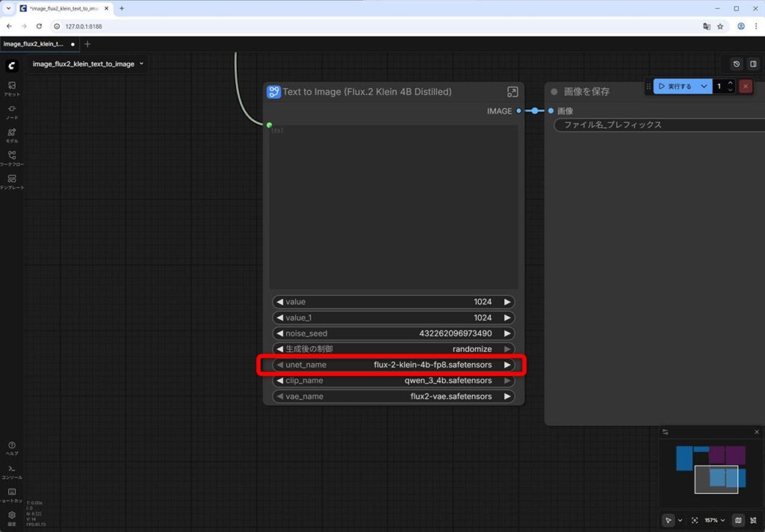Viewport: 765px width, 532px height.
Task: Open the Node library sidebar icon
Action: point(11,111)
